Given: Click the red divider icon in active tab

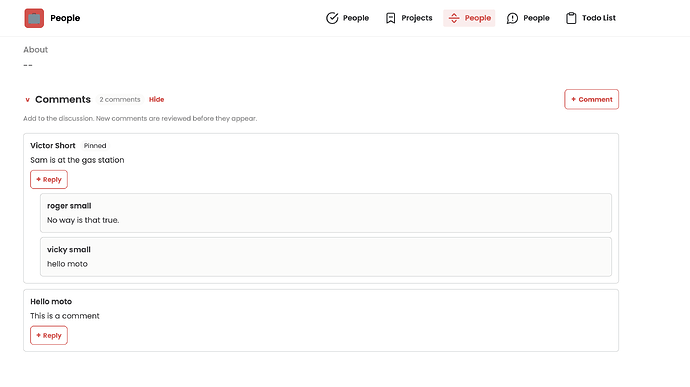Looking at the screenshot, I should pyautogui.click(x=454, y=18).
